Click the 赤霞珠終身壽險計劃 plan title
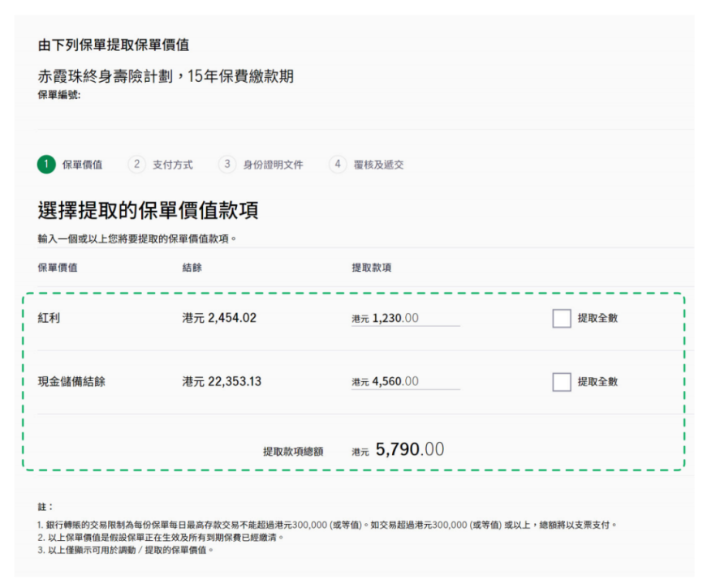The height and width of the screenshot is (588, 707). [166, 77]
